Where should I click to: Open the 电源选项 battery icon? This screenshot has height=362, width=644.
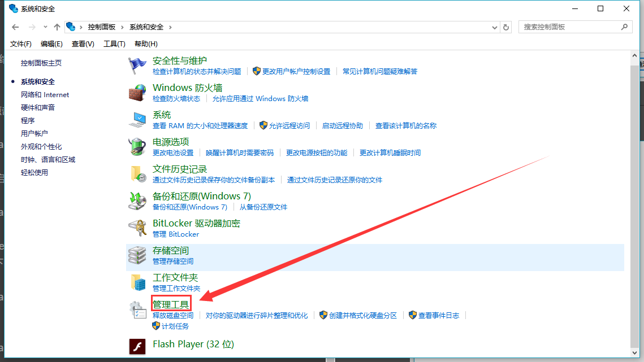pyautogui.click(x=137, y=147)
